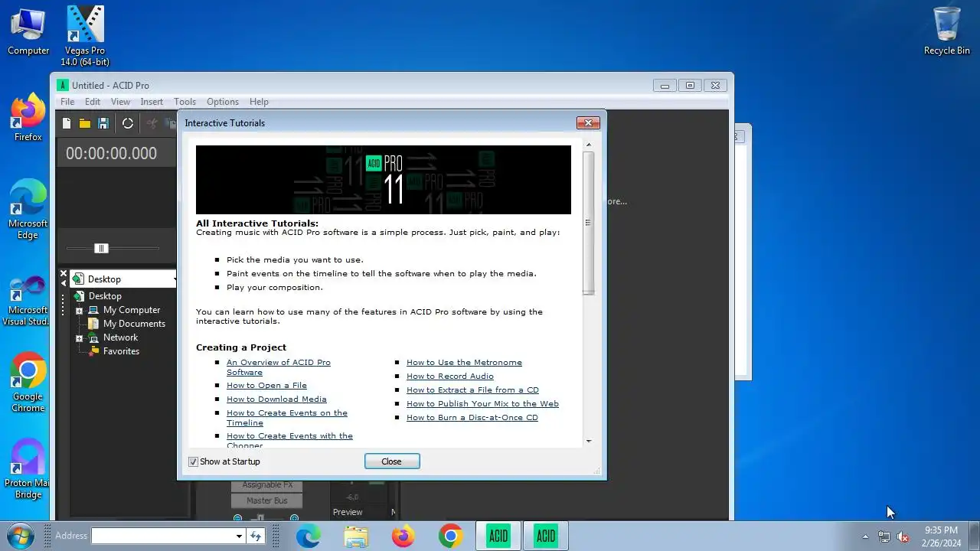Open File Explorer from the taskbar
The image size is (980, 551).
tap(356, 536)
